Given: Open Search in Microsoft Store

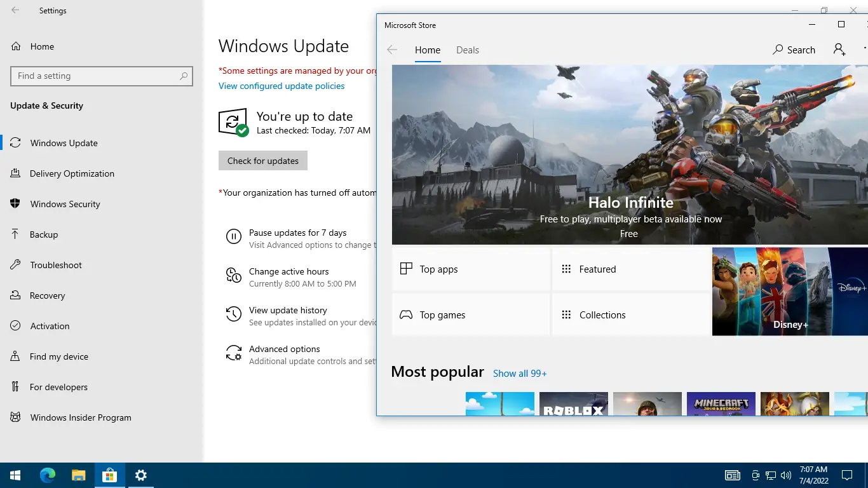Looking at the screenshot, I should (794, 50).
